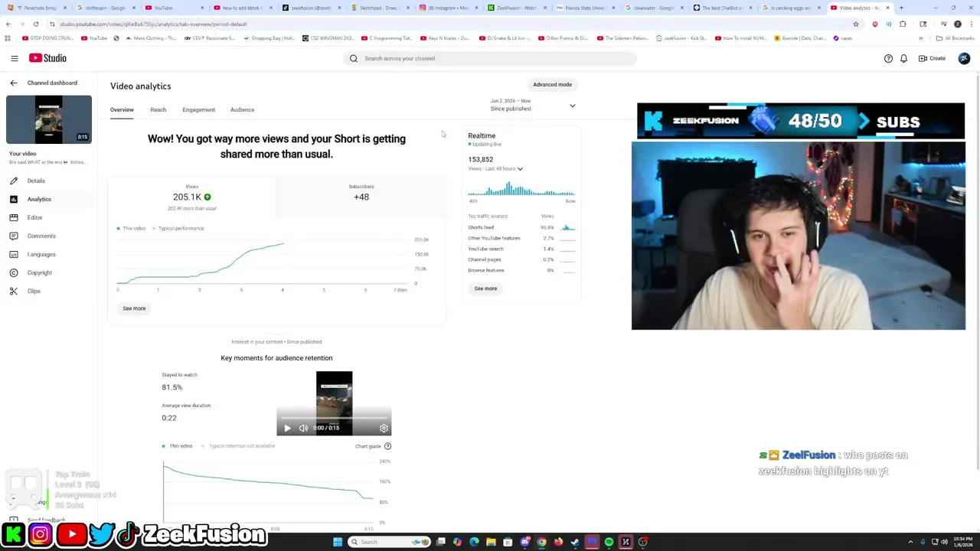The image size is (980, 551).
Task: Open Advanced mode
Action: point(552,84)
